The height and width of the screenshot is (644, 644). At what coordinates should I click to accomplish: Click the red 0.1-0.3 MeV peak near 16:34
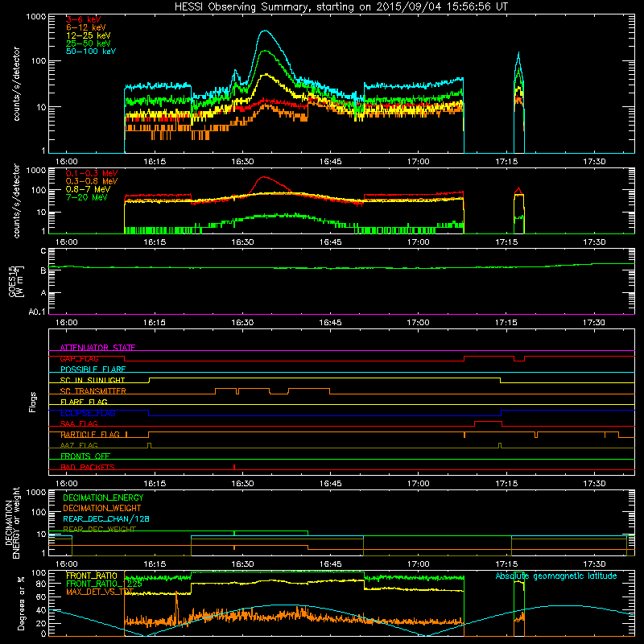(x=264, y=177)
